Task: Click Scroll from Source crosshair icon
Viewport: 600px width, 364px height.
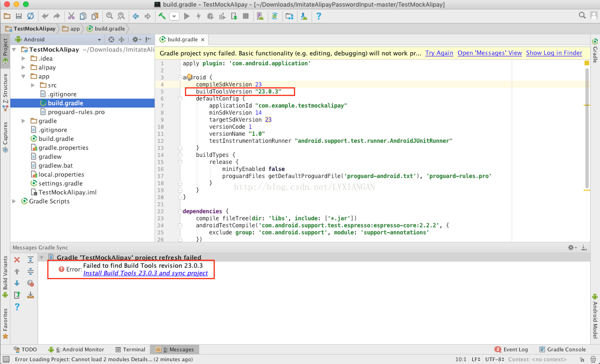Action: pyautogui.click(x=111, y=39)
